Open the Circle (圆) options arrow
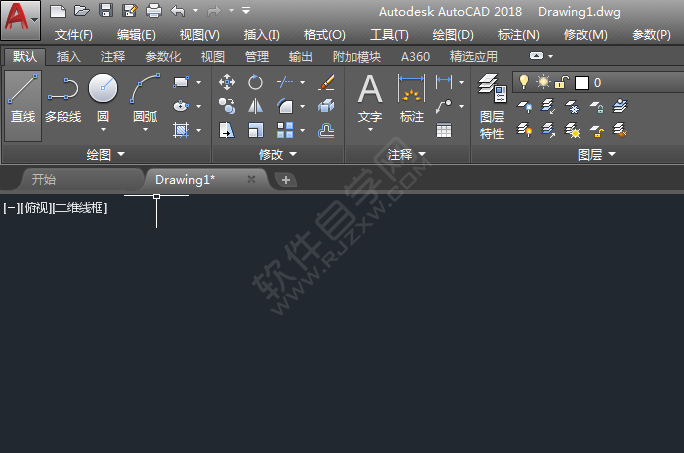Image resolution: width=684 pixels, height=453 pixels. click(x=103, y=130)
